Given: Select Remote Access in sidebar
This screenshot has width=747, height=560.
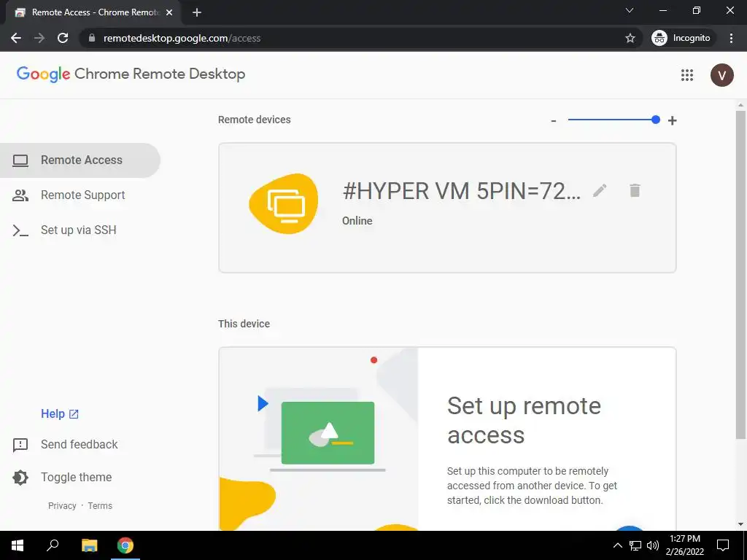Looking at the screenshot, I should coord(80,160).
